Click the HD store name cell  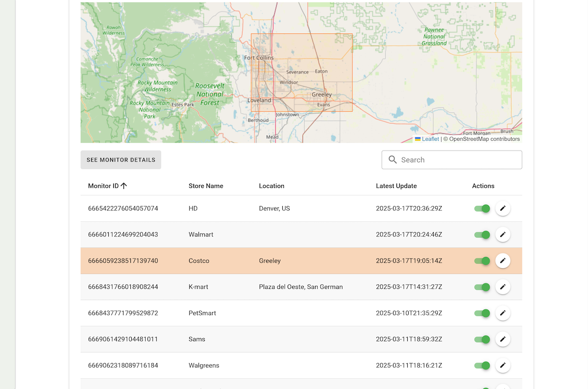[x=193, y=208]
